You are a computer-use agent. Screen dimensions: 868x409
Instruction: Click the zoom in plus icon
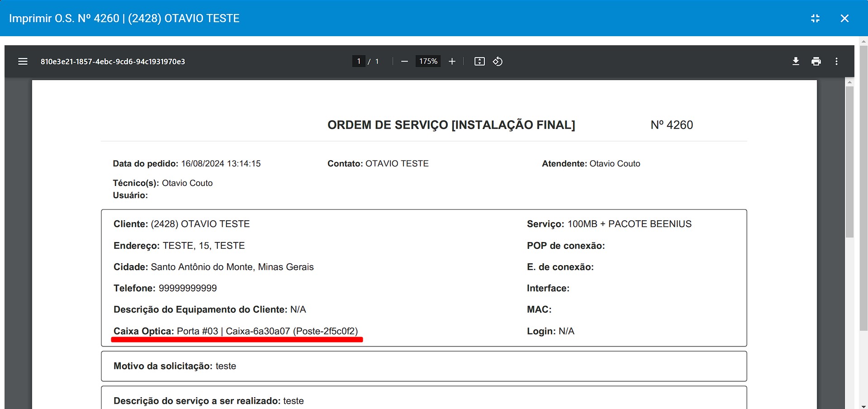tap(452, 62)
